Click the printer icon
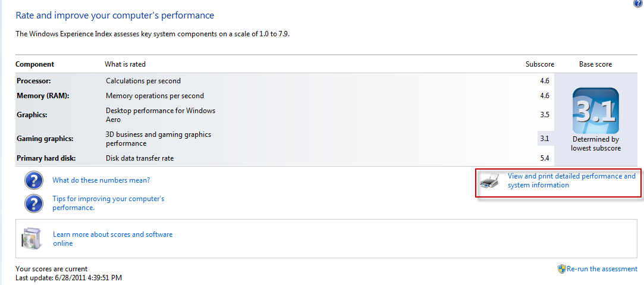Screen dimensions: 644x285 point(489,180)
